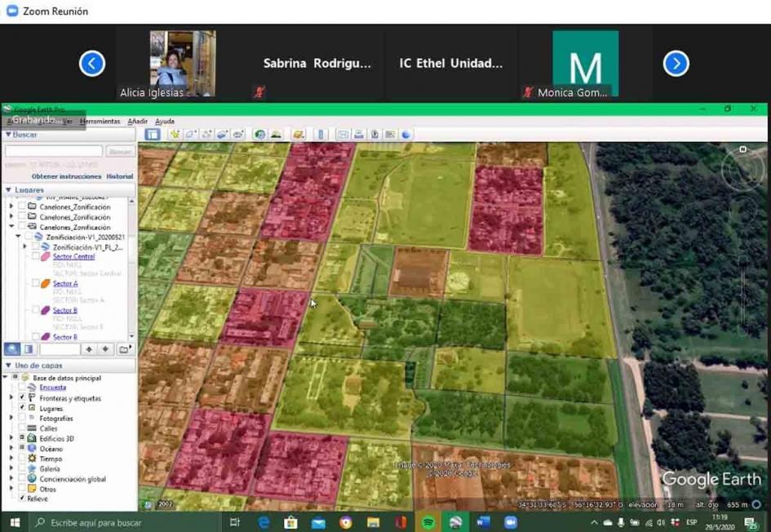Click the Places add-folder icon
This screenshot has width=771, height=532.
pos(124,349)
